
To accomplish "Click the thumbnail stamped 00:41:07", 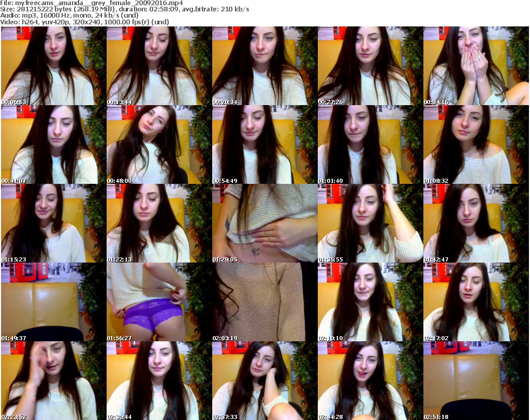I will (53, 144).
